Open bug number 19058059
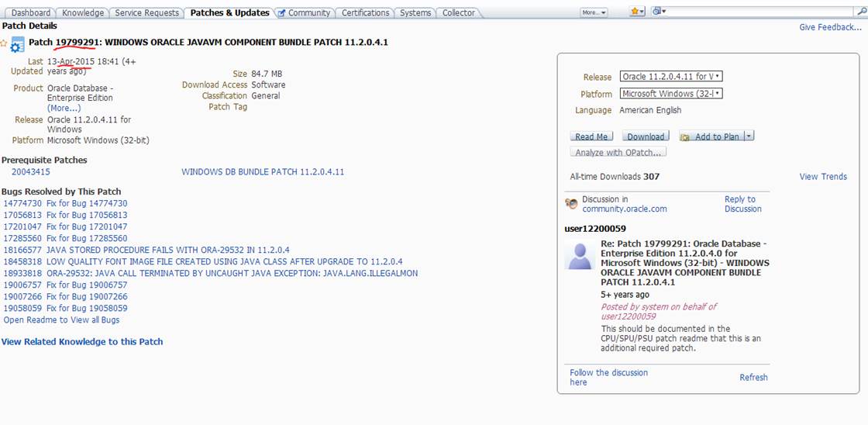 pos(22,308)
